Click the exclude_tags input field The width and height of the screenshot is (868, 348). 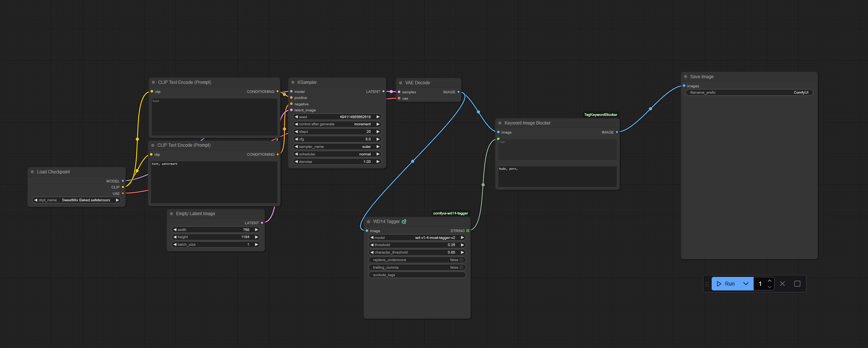pyautogui.click(x=417, y=275)
